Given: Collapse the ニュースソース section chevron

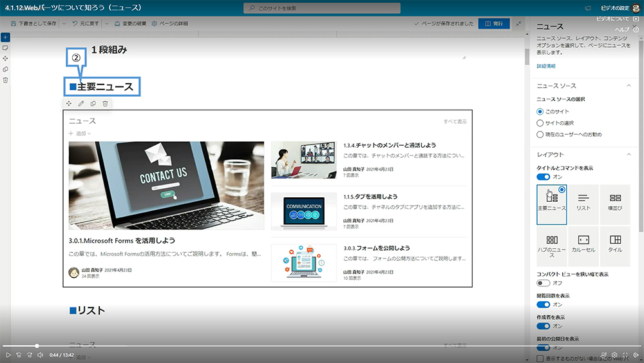Looking at the screenshot, I should click(x=629, y=86).
